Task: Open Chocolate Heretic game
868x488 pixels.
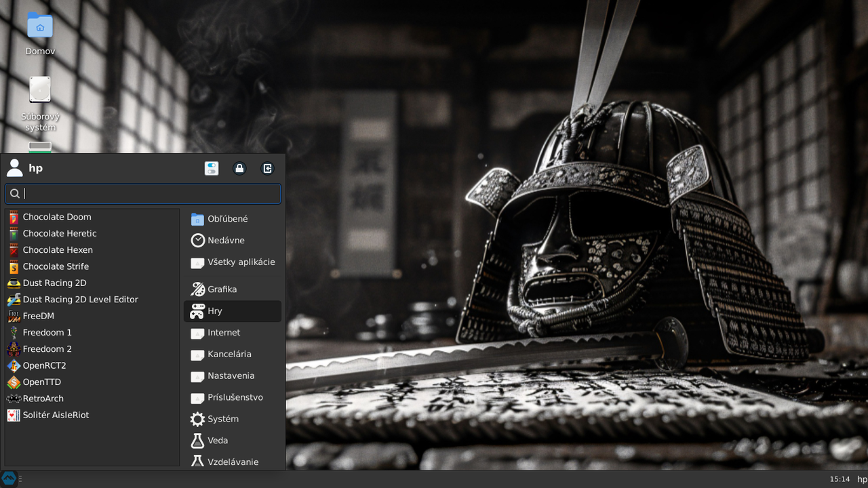Action: click(92, 233)
